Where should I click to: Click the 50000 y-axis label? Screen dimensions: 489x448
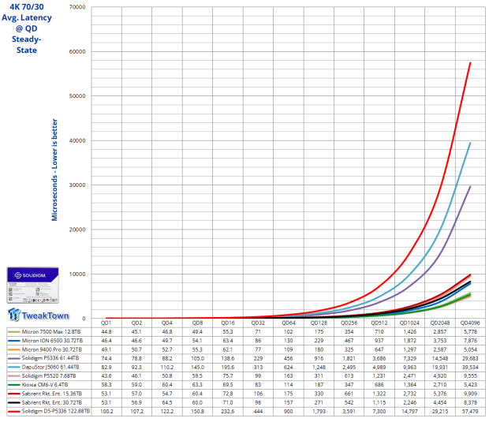click(77, 95)
